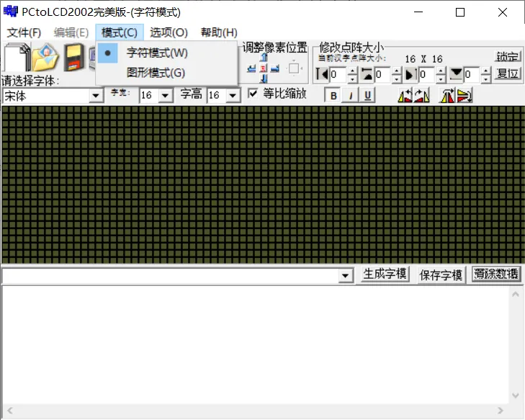Increase the left margin spinner value
Viewport: 525px width, 420px height.
coord(352,71)
